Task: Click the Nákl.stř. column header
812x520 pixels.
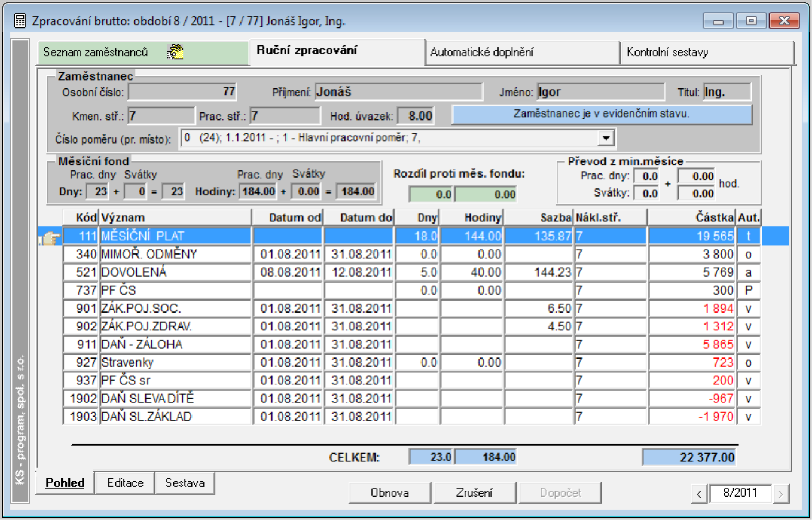Action: (610, 218)
